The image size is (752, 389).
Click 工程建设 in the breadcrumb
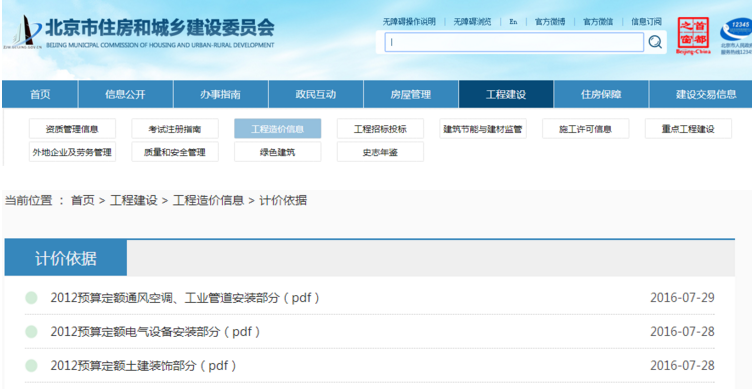(x=134, y=200)
